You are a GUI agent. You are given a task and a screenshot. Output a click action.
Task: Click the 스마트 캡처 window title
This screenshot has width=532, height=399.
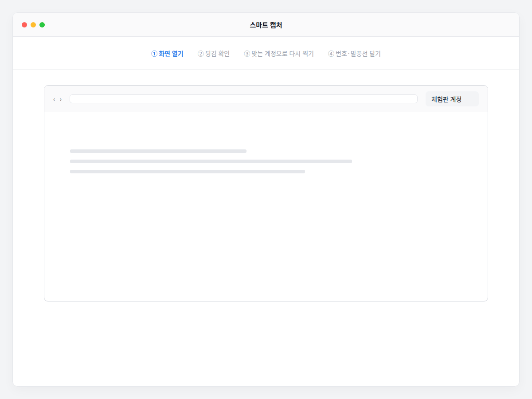[x=266, y=25]
